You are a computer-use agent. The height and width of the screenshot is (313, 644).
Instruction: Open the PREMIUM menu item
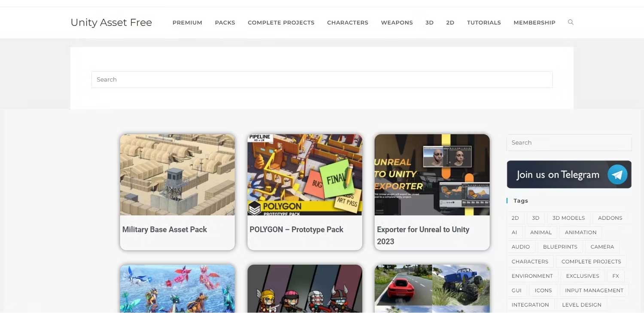click(x=187, y=22)
